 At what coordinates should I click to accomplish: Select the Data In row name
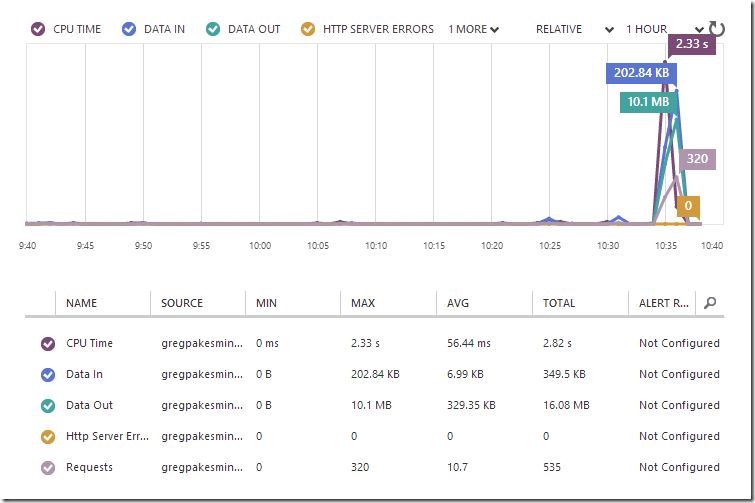(x=84, y=374)
